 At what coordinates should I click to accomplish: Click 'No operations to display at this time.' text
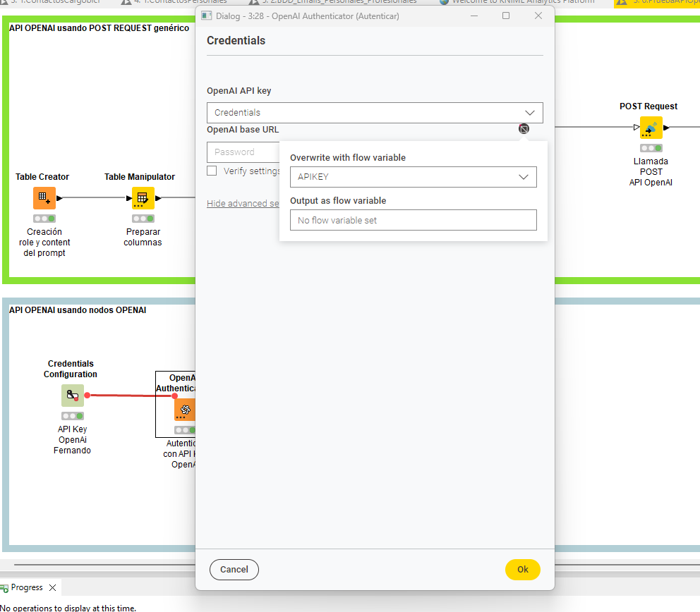pyautogui.click(x=68, y=608)
